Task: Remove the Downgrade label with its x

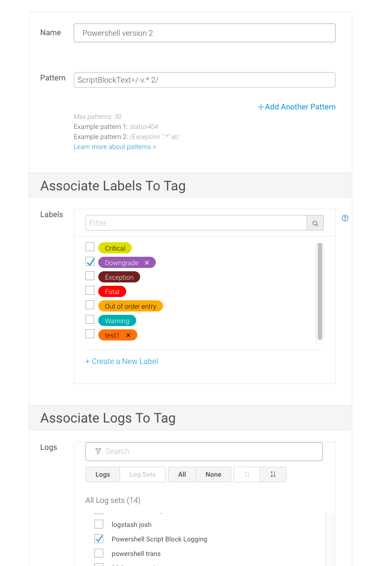Action: pos(147,262)
